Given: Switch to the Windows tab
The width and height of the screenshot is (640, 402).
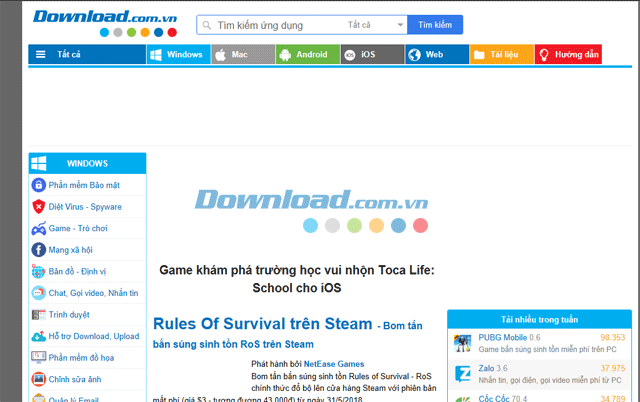Looking at the screenshot, I should [178, 55].
